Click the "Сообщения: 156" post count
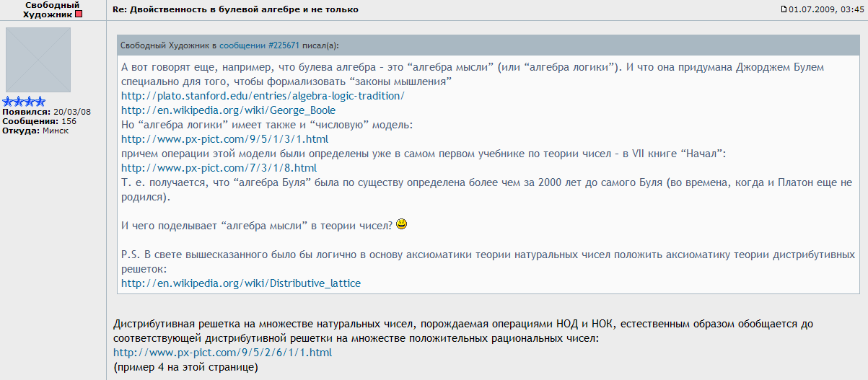868x380 pixels. (40, 121)
